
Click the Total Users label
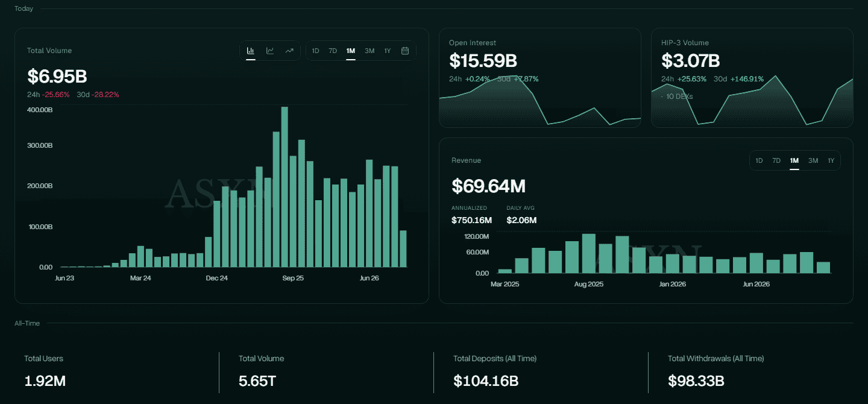[x=43, y=358]
